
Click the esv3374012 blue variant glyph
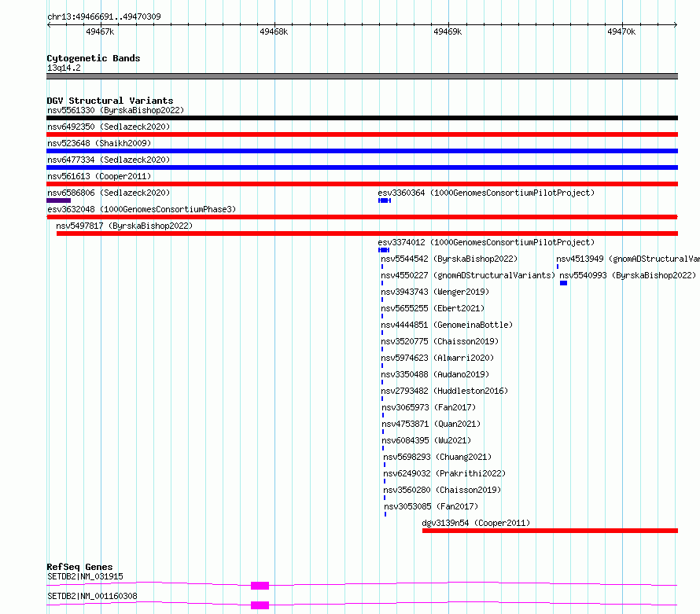[x=384, y=250]
